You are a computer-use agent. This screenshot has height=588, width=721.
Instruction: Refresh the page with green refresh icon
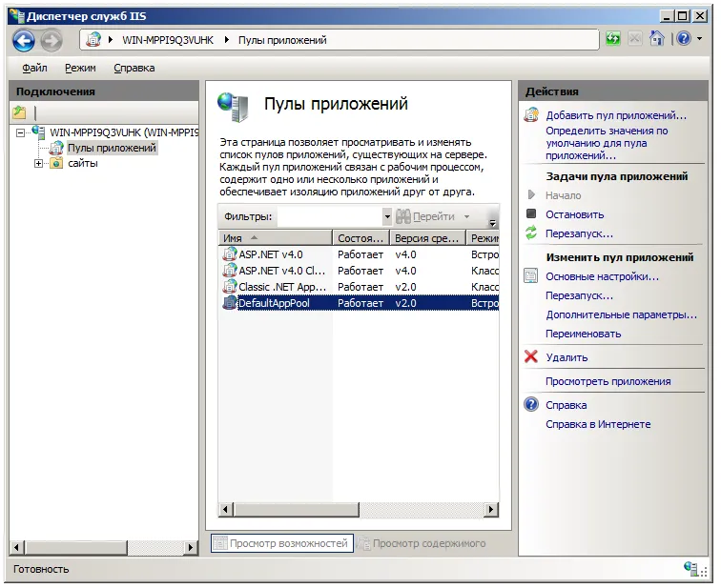(612, 39)
